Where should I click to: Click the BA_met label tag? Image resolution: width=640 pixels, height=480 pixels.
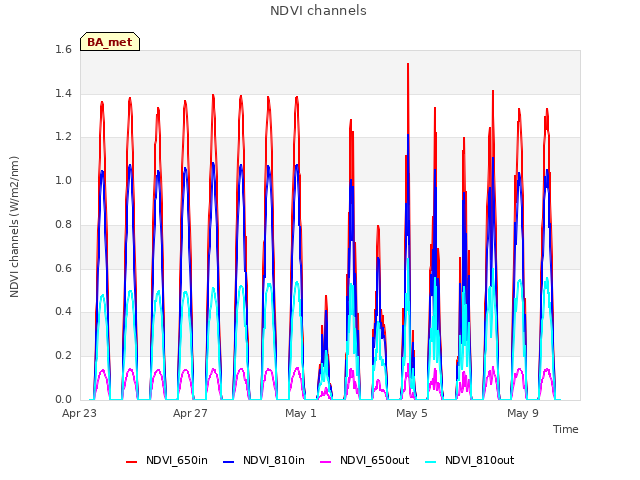point(110,42)
